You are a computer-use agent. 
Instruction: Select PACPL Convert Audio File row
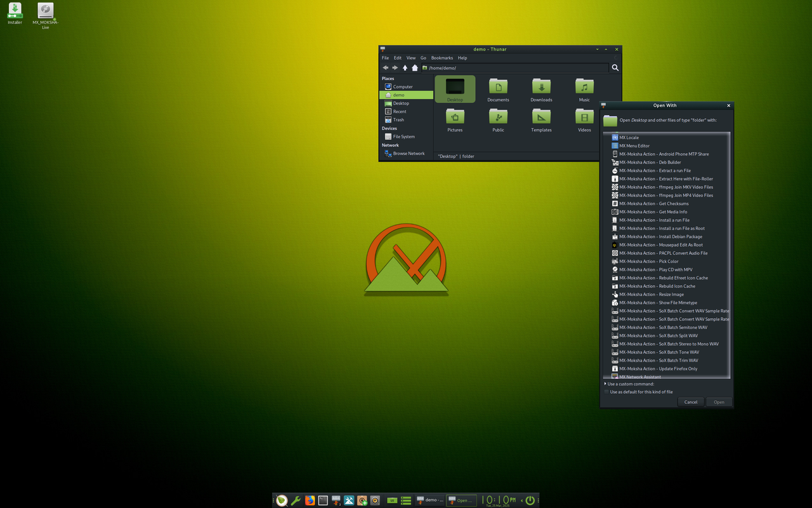667,253
